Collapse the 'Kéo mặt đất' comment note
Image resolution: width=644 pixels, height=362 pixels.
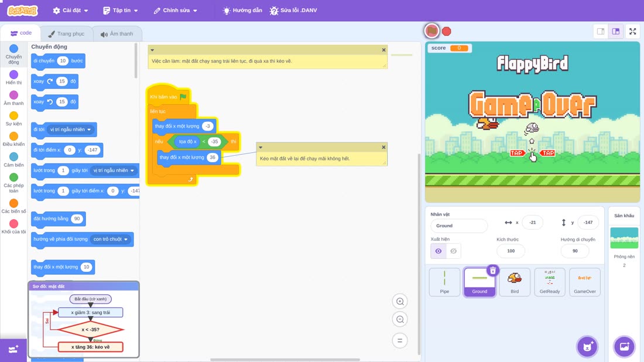click(x=261, y=147)
